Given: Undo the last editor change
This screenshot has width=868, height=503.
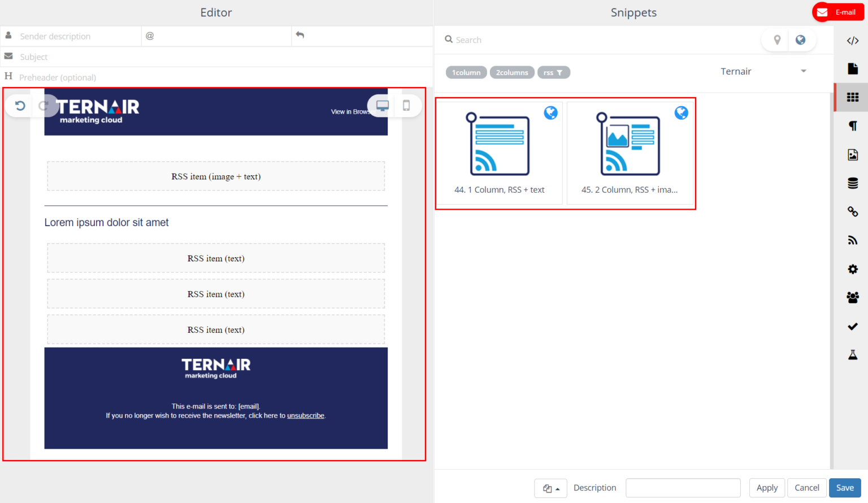Looking at the screenshot, I should tap(20, 106).
